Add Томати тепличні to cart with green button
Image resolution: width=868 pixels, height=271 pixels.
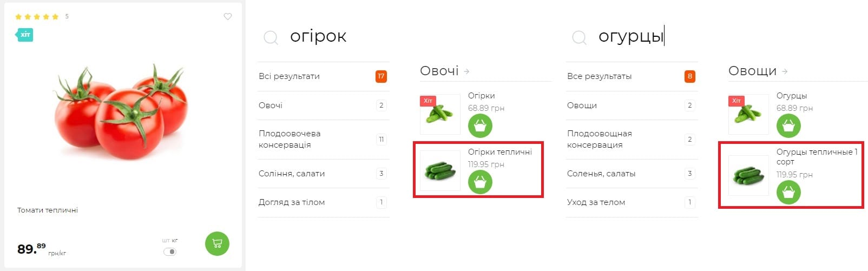tap(217, 243)
